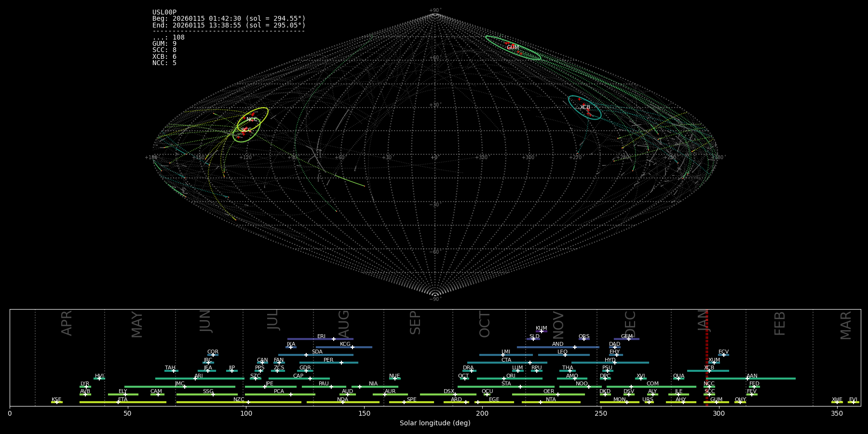868x434 pixels.
Task: Click the +270° longitude label on map
Action: (575, 158)
